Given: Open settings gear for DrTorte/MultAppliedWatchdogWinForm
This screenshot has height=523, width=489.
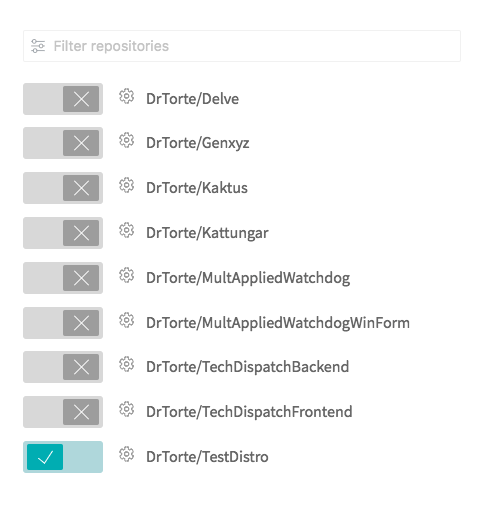Looking at the screenshot, I should pos(126,320).
